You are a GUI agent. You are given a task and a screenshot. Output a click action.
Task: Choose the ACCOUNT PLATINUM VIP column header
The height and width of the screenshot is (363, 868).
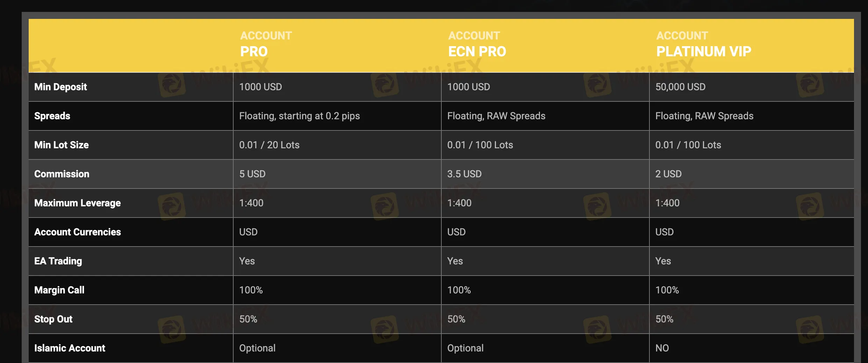pyautogui.click(x=704, y=44)
